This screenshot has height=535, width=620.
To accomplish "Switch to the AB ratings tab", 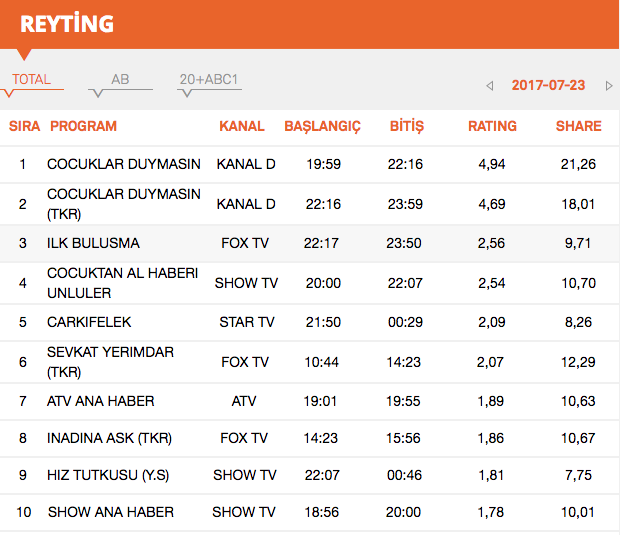I will [120, 80].
